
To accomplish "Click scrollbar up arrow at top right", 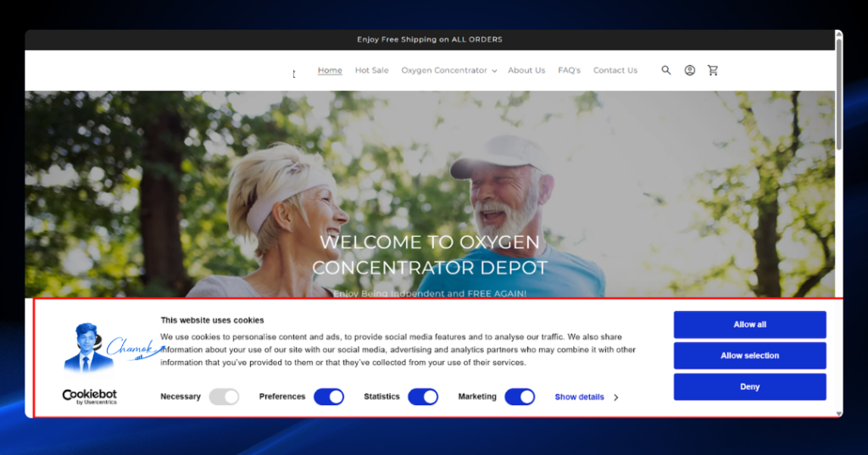I will pyautogui.click(x=839, y=35).
